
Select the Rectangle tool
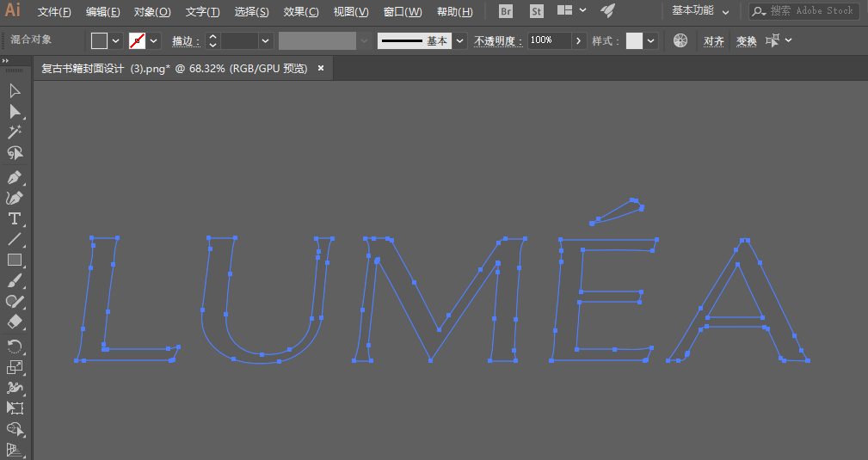click(15, 261)
